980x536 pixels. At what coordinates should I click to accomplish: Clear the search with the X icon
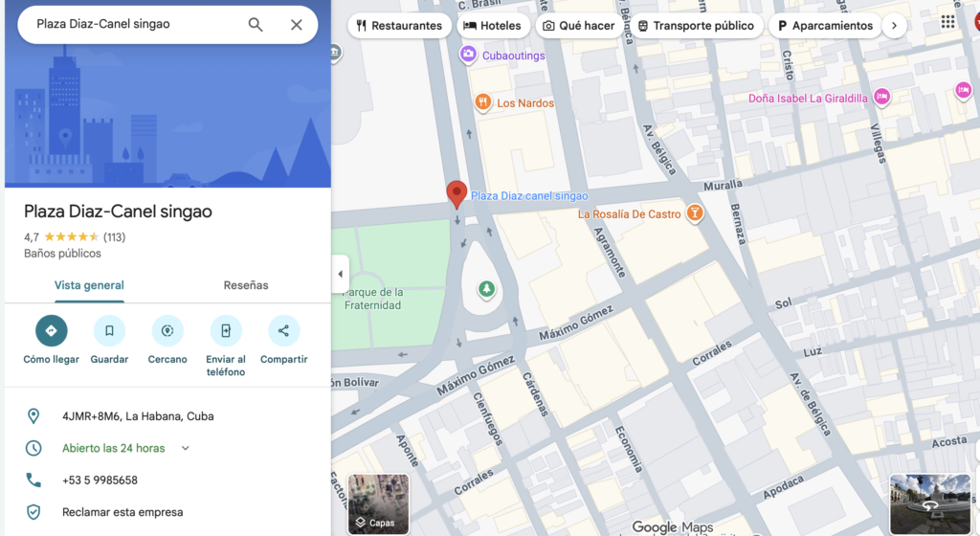297,25
